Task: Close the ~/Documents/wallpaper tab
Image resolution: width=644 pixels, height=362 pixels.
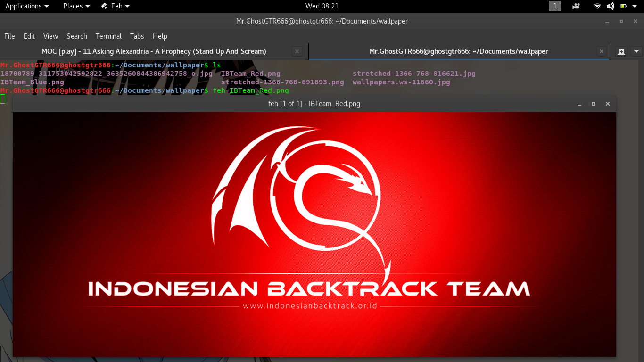Action: pyautogui.click(x=601, y=51)
